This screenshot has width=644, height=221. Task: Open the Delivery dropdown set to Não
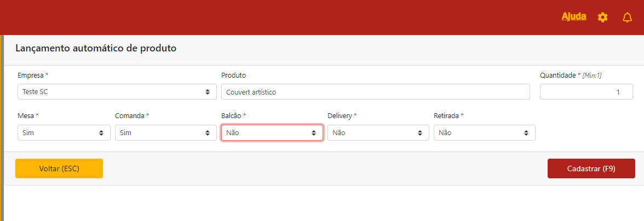[x=378, y=133]
